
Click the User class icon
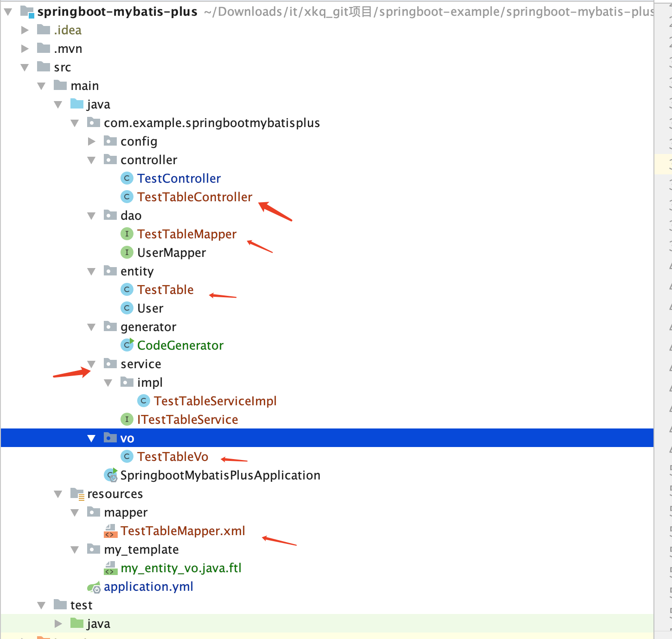(127, 308)
